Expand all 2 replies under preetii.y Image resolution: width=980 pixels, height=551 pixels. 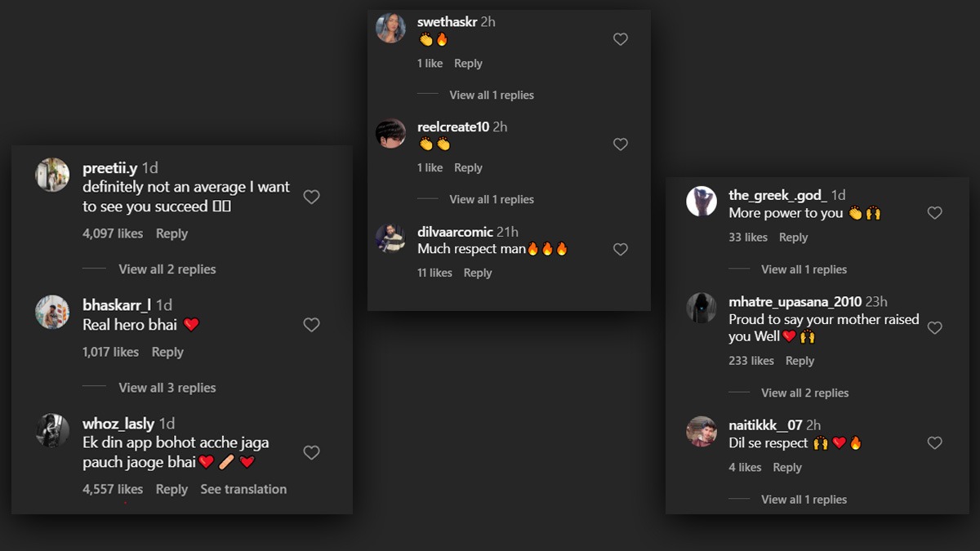pos(167,269)
